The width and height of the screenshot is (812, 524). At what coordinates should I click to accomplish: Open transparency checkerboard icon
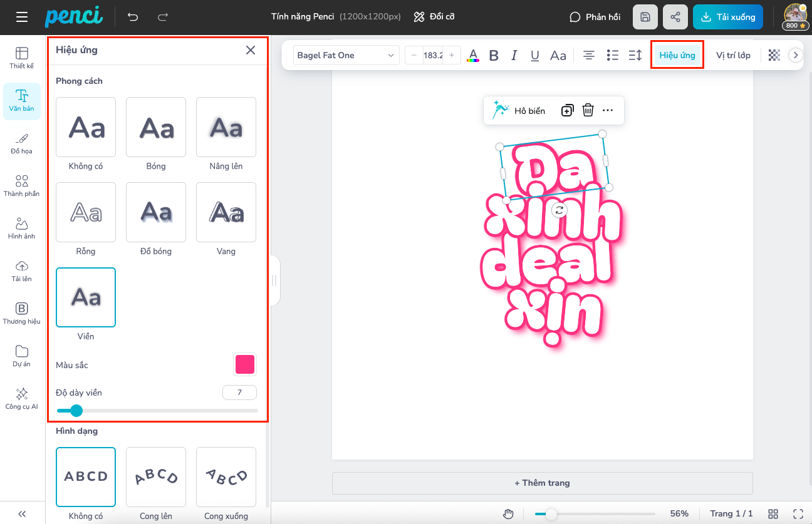774,55
